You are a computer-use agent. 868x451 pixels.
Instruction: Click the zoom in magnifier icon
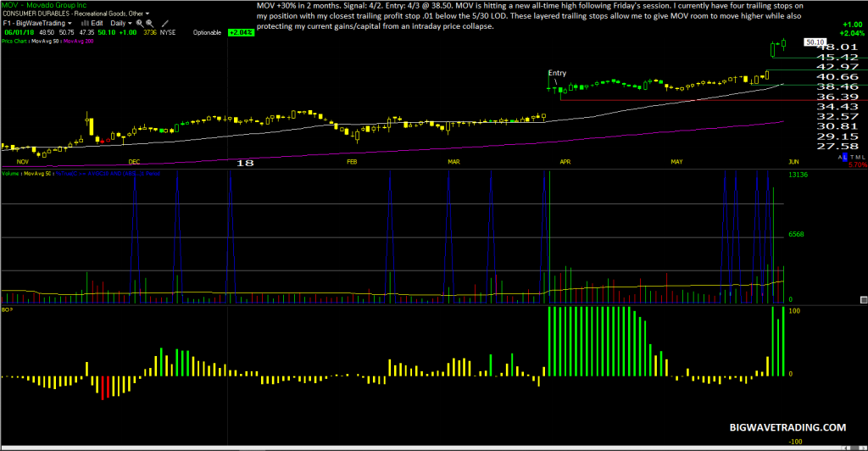pos(140,23)
